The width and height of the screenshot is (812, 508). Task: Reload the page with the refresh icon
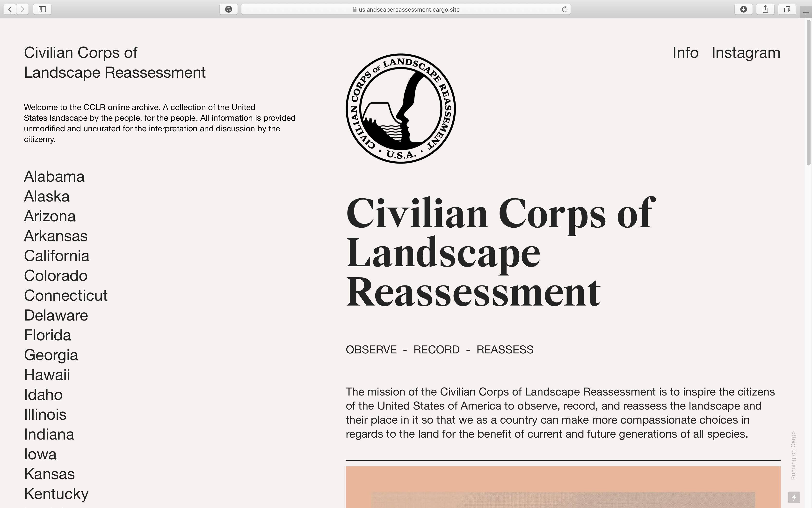(x=565, y=9)
